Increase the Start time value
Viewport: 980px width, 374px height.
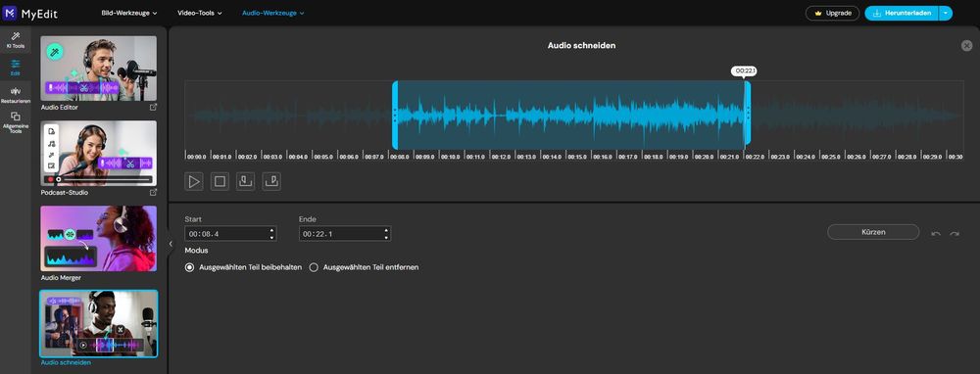271,230
